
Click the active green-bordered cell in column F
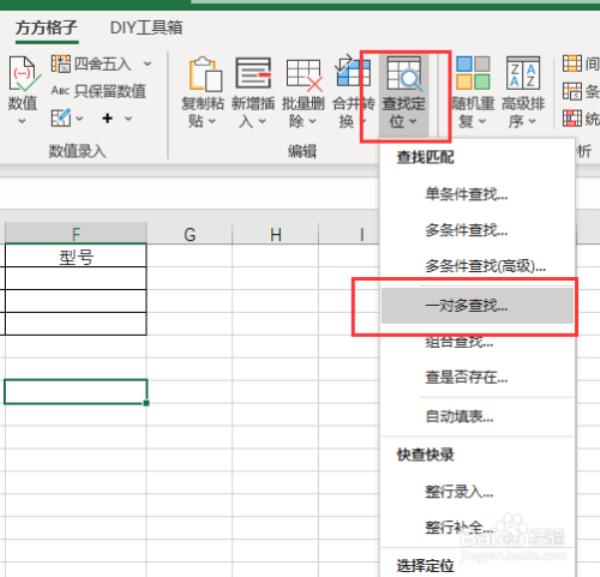(76, 392)
